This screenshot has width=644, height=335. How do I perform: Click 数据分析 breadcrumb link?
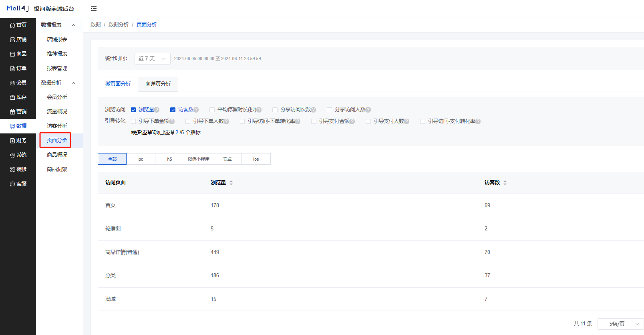(x=119, y=24)
